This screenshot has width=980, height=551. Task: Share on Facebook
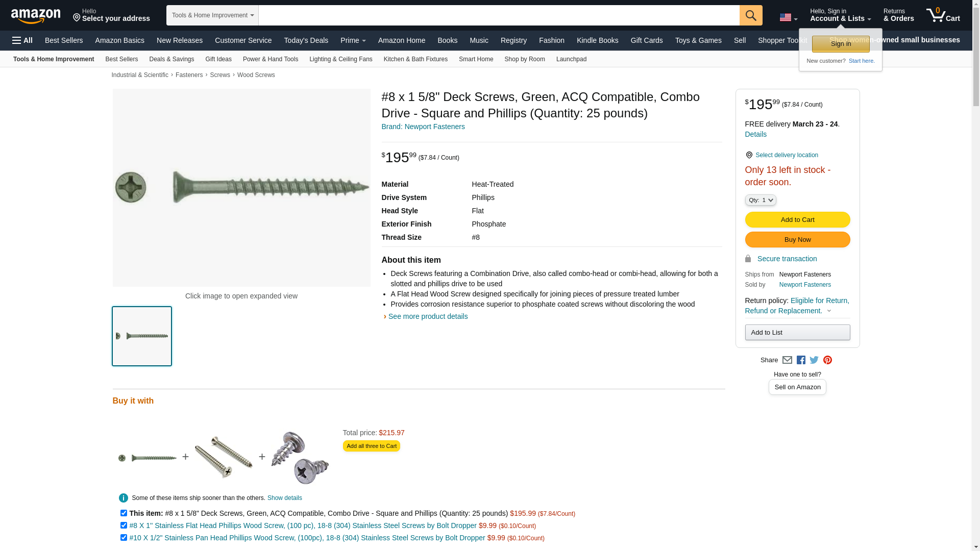(801, 360)
